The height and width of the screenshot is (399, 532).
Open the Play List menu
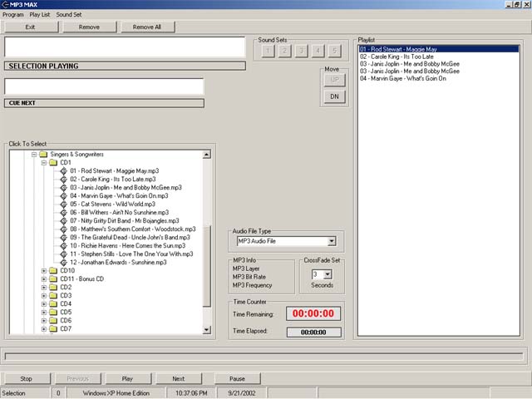click(x=40, y=15)
